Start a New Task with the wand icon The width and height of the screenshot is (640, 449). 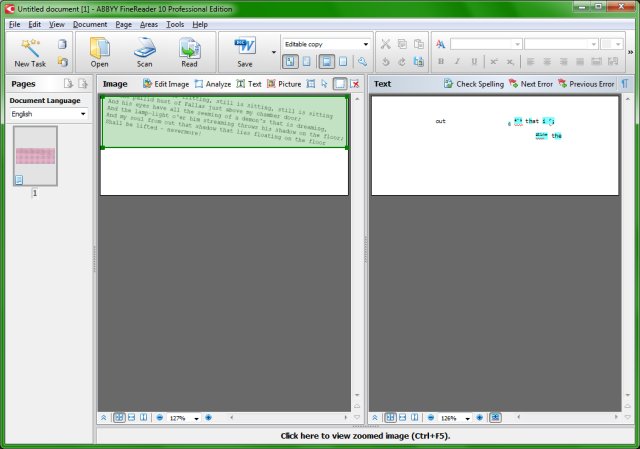tap(30, 52)
